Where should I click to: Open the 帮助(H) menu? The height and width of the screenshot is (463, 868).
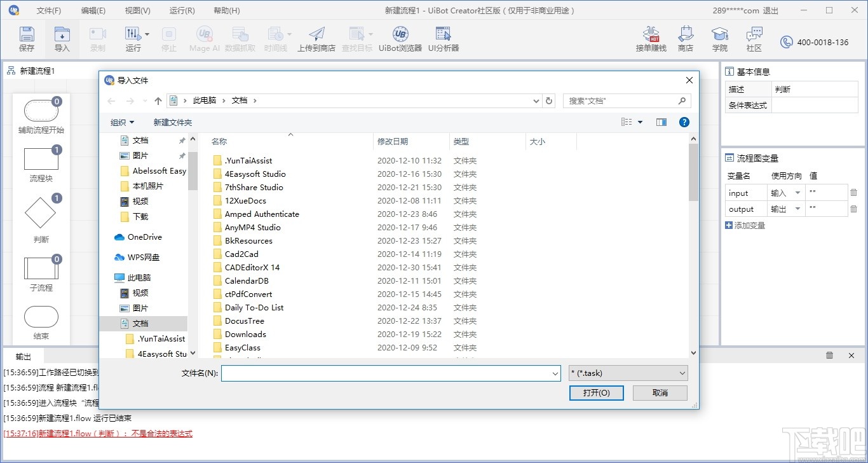(227, 11)
